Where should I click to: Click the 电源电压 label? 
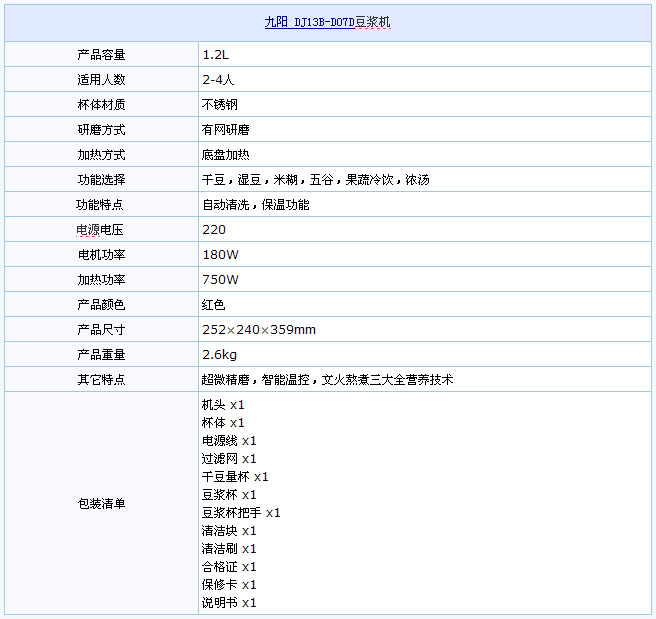[100, 230]
